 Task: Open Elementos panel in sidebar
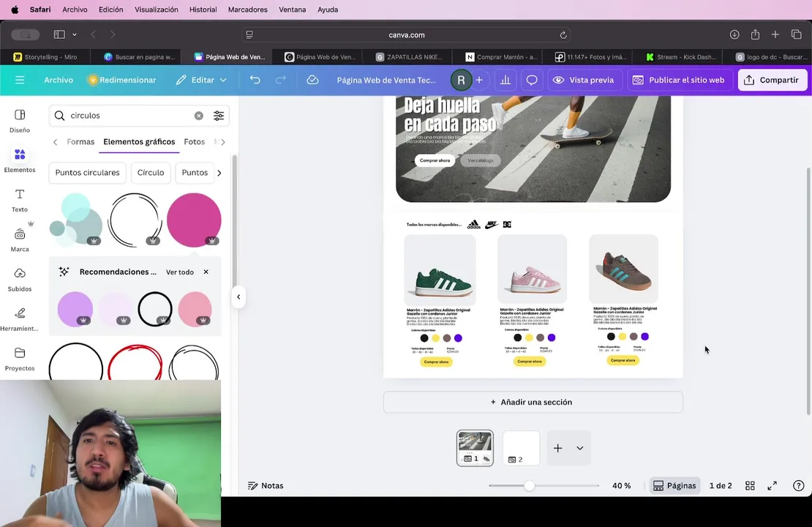click(x=20, y=160)
